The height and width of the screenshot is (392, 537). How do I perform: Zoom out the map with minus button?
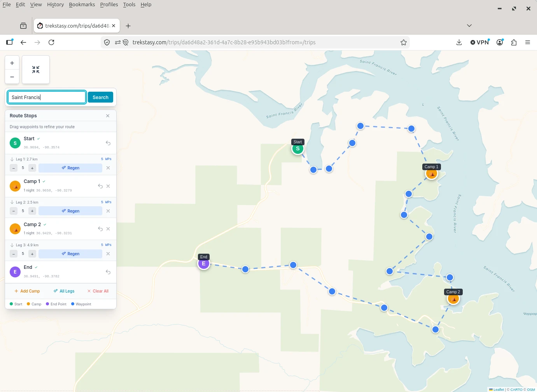(x=12, y=77)
